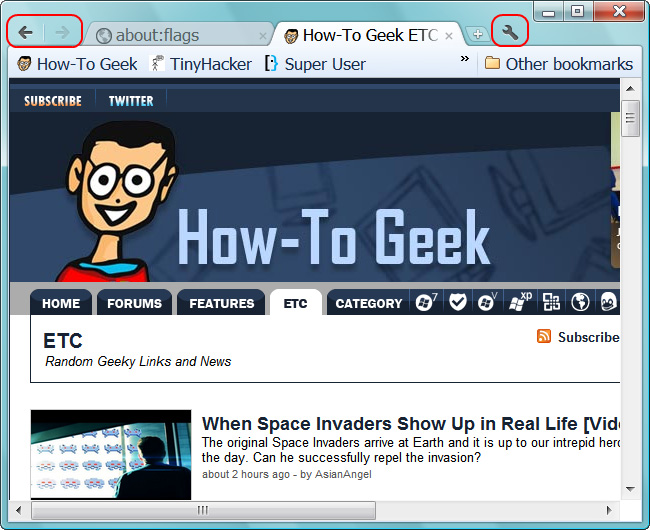This screenshot has width=650, height=530.
Task: Click the Windows XP category icon
Action: pyautogui.click(x=520, y=303)
